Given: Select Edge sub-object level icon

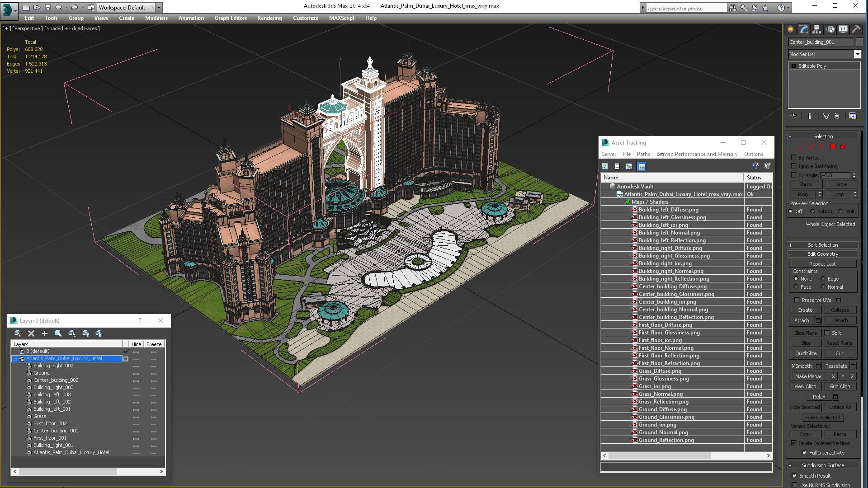Looking at the screenshot, I should pos(811,146).
